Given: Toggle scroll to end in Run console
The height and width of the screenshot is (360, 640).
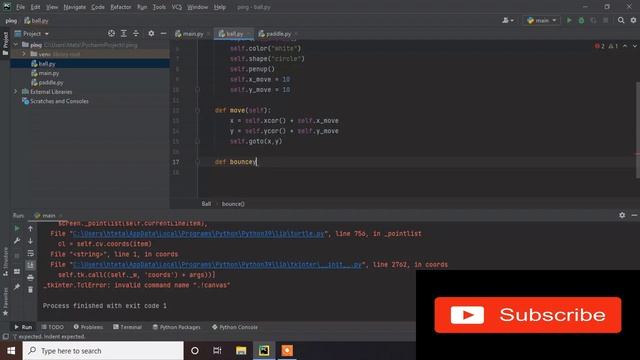Looking at the screenshot, I should (30, 265).
